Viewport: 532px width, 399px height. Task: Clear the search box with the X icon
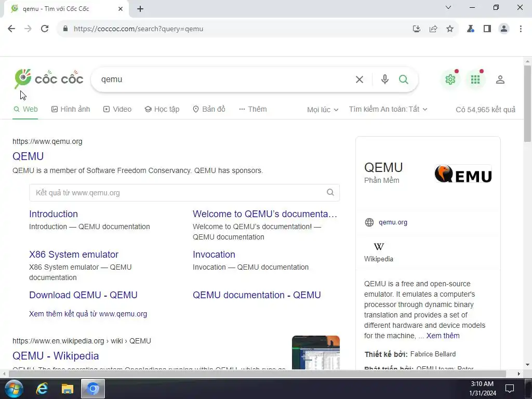point(360,79)
